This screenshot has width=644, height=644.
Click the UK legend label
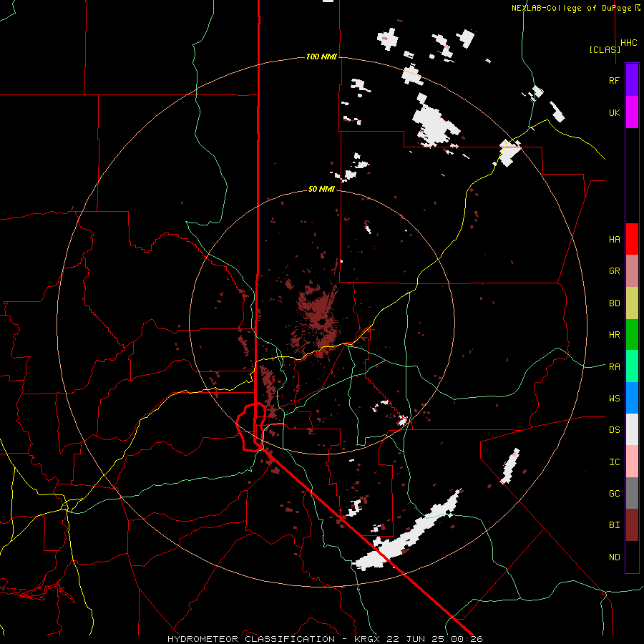[614, 112]
